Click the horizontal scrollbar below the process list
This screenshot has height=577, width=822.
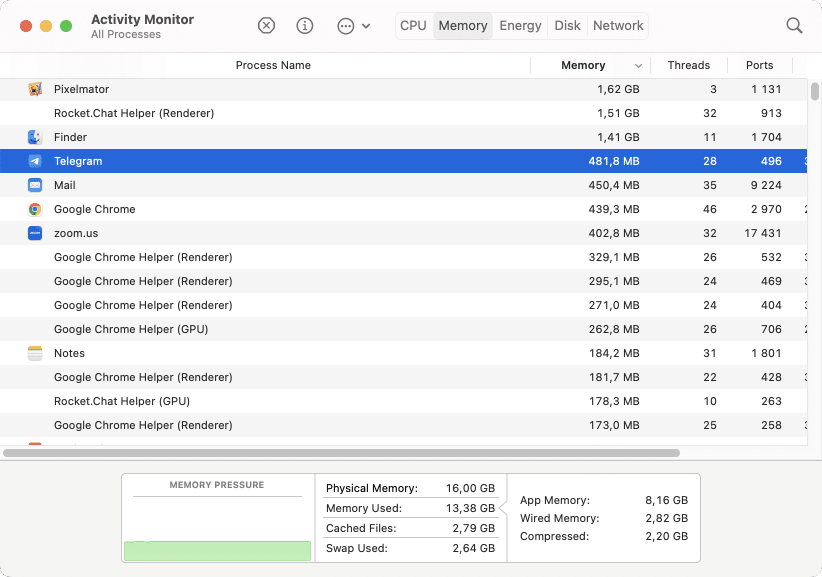pyautogui.click(x=341, y=453)
